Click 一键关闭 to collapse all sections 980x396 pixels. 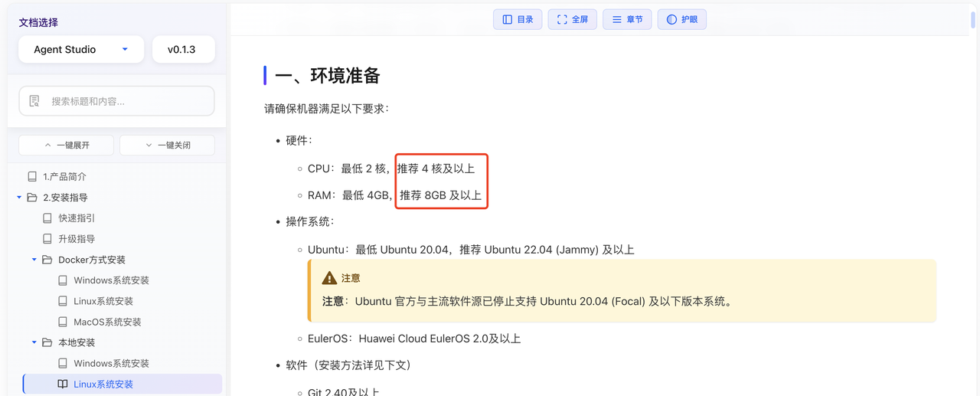click(168, 145)
